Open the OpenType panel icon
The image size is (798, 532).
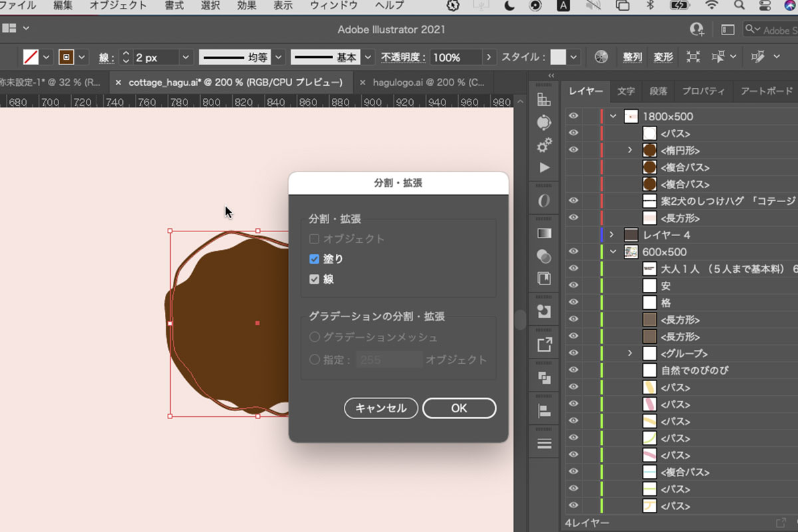point(544,201)
